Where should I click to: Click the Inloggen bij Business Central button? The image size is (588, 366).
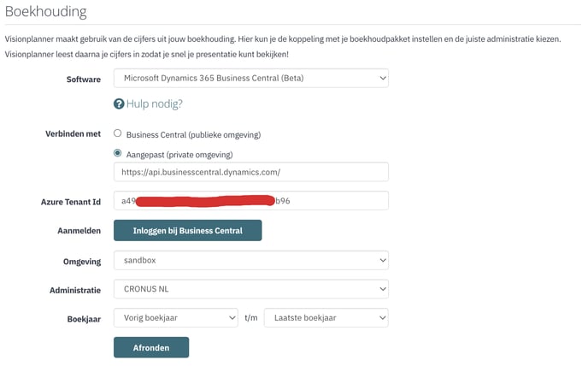(x=187, y=231)
